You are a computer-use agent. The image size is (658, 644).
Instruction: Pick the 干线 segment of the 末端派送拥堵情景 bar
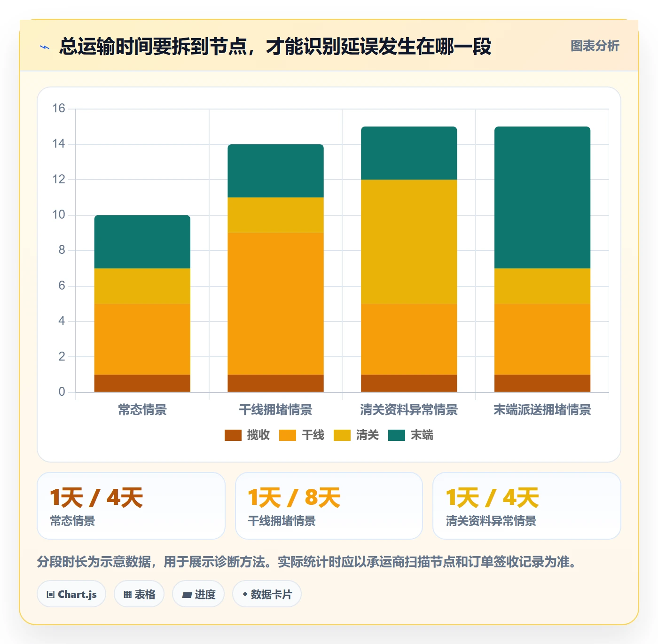(x=542, y=339)
